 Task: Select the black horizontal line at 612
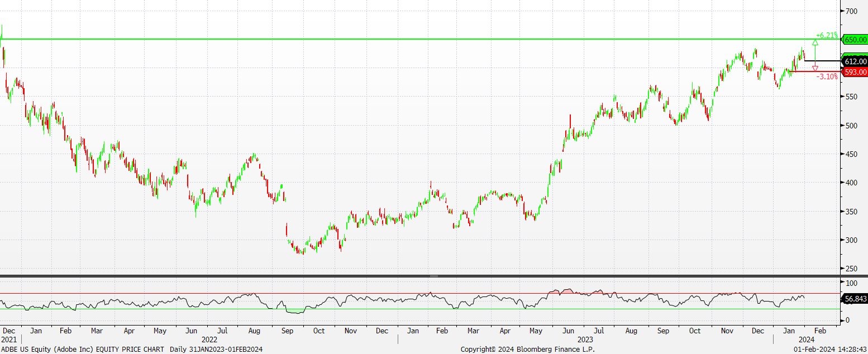(x=821, y=60)
